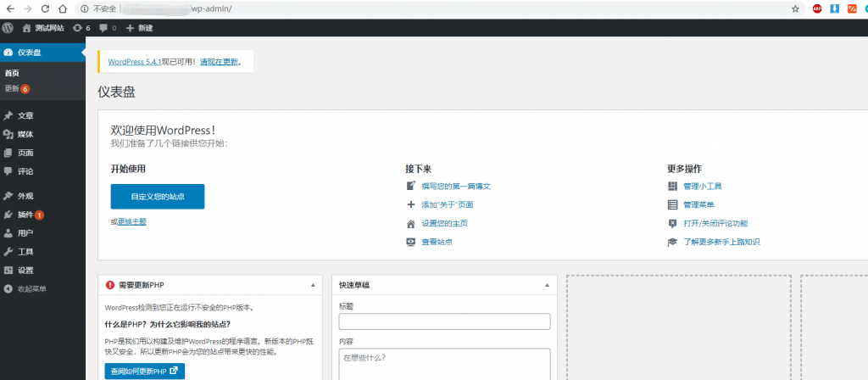Click 设置您的主页 link
The image size is (868, 380).
click(444, 223)
